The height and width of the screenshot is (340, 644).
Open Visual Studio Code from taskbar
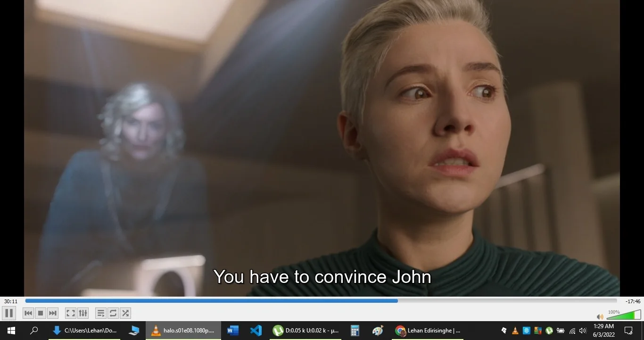coord(256,331)
